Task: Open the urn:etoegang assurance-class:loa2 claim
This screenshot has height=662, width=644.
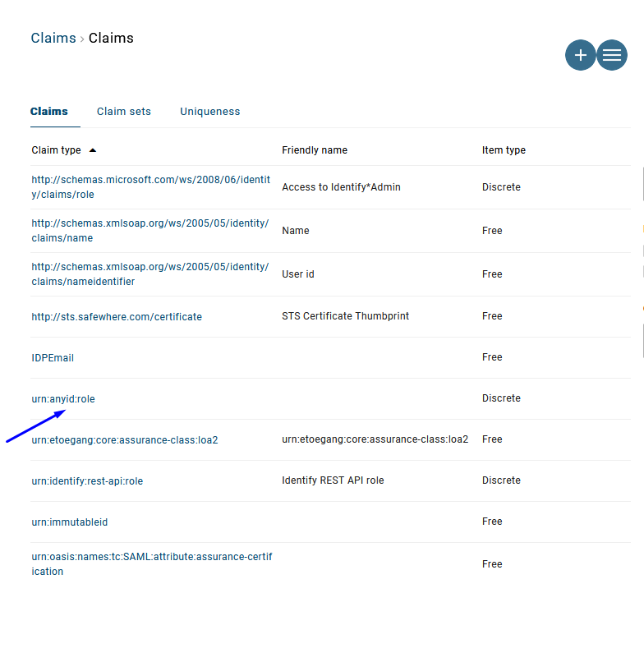Action: pyautogui.click(x=125, y=440)
